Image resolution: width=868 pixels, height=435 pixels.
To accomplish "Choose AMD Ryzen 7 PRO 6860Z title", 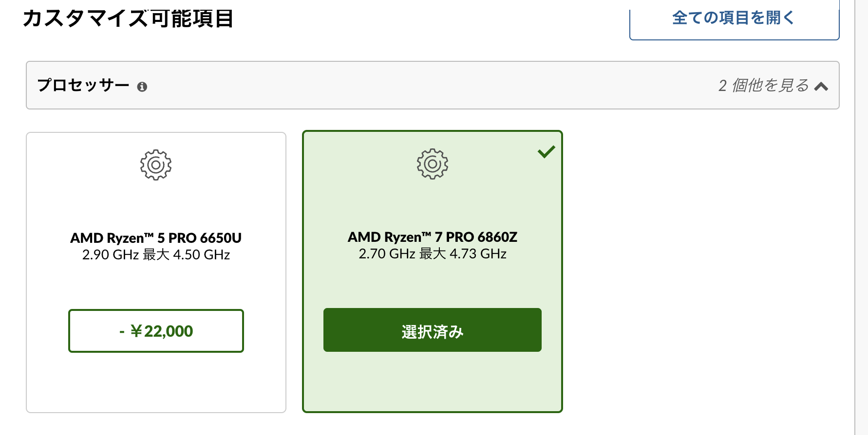I will [433, 237].
